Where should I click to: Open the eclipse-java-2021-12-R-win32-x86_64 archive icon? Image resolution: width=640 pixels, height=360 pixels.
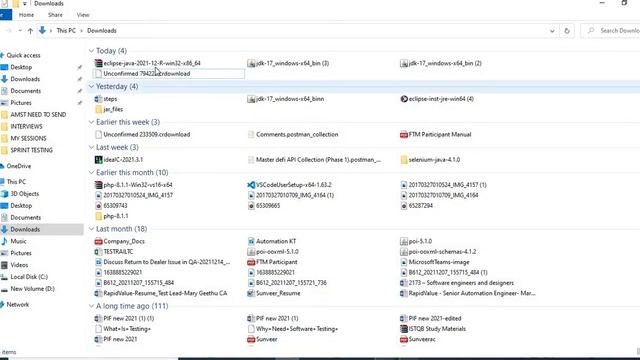98,63
